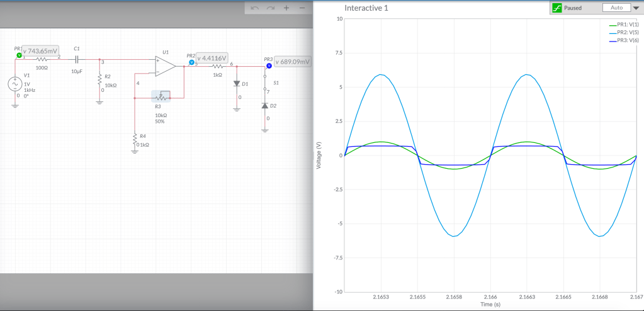Select the green PR1 voltage probe
The height and width of the screenshot is (311, 644).
coord(19,55)
